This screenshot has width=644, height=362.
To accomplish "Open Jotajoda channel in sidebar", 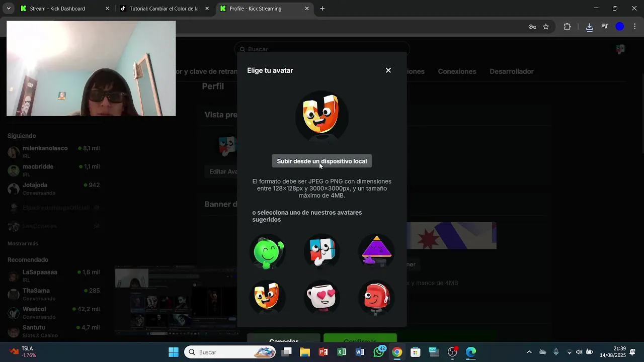I will coord(54,189).
